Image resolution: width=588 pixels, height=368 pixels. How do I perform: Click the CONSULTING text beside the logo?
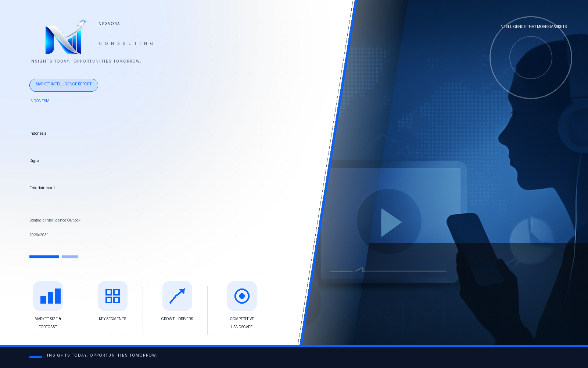tap(126, 43)
